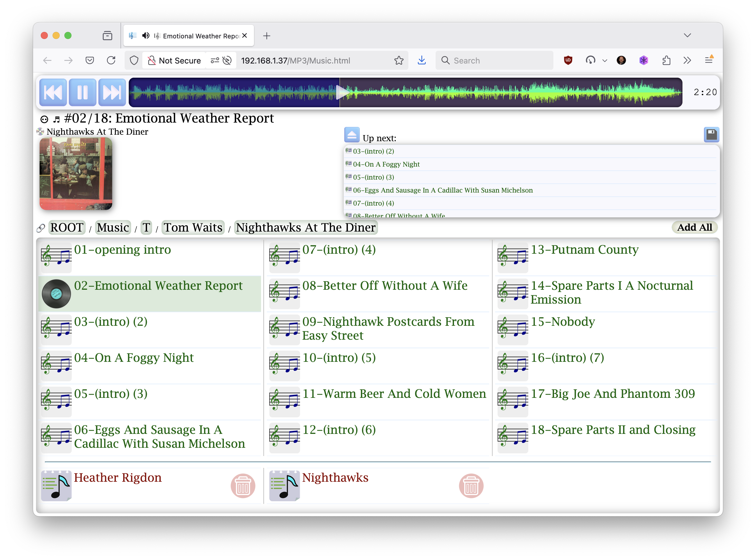Expand the list all tabs chevron
756x560 pixels.
coord(687,35)
